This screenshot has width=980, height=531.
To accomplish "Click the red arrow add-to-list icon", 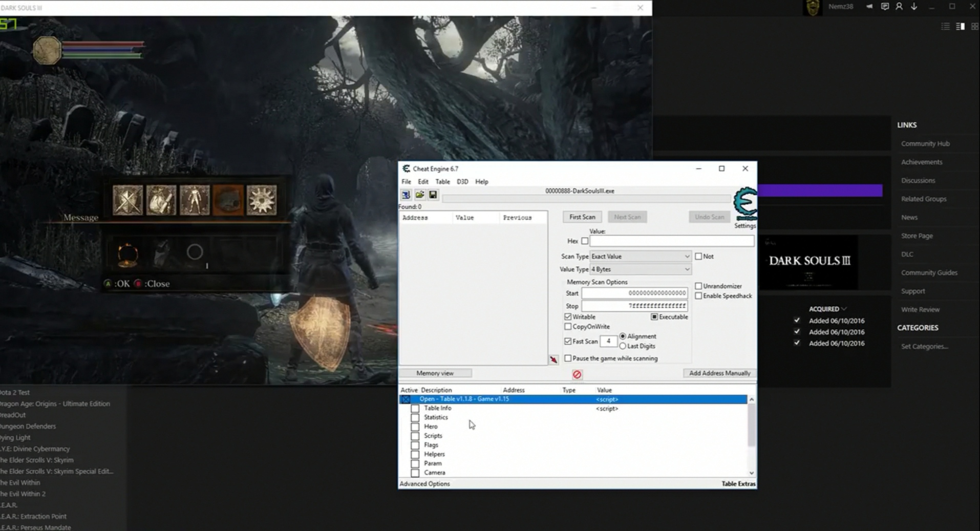I will pyautogui.click(x=553, y=359).
